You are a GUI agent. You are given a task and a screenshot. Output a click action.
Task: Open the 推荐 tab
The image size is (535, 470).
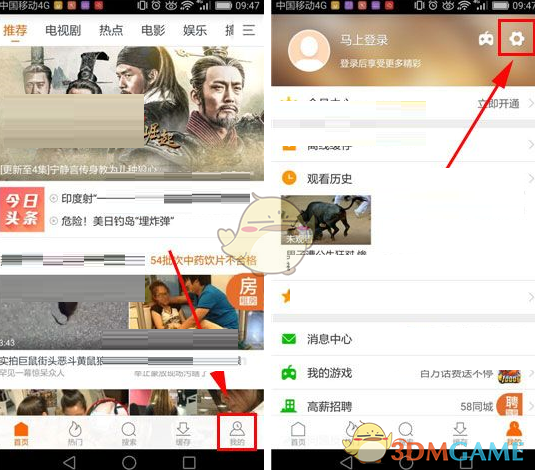coord(15,30)
